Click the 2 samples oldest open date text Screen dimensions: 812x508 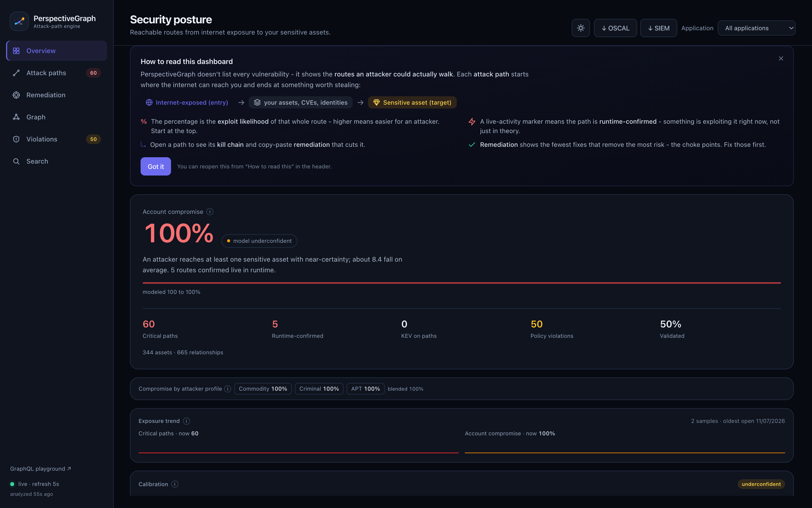738,421
